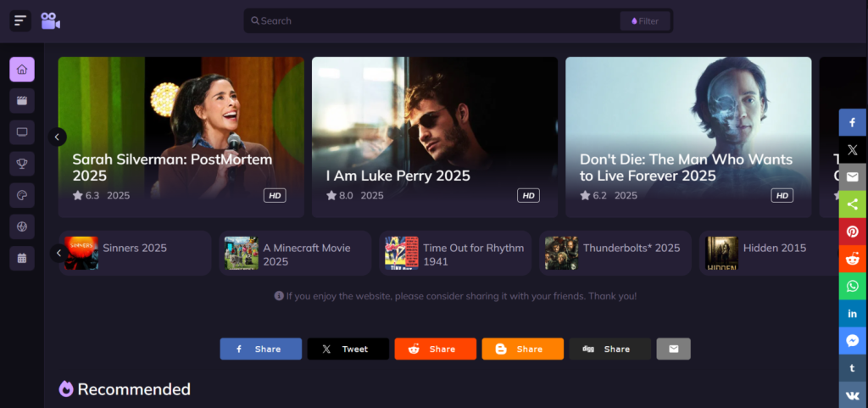The height and width of the screenshot is (408, 868).
Task: Open the TV shows sidebar icon
Action: pos(22,132)
